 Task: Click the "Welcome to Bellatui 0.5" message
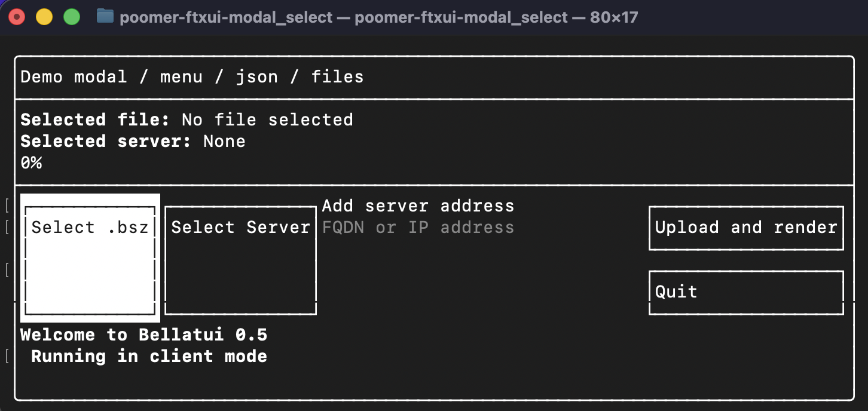[143, 335]
